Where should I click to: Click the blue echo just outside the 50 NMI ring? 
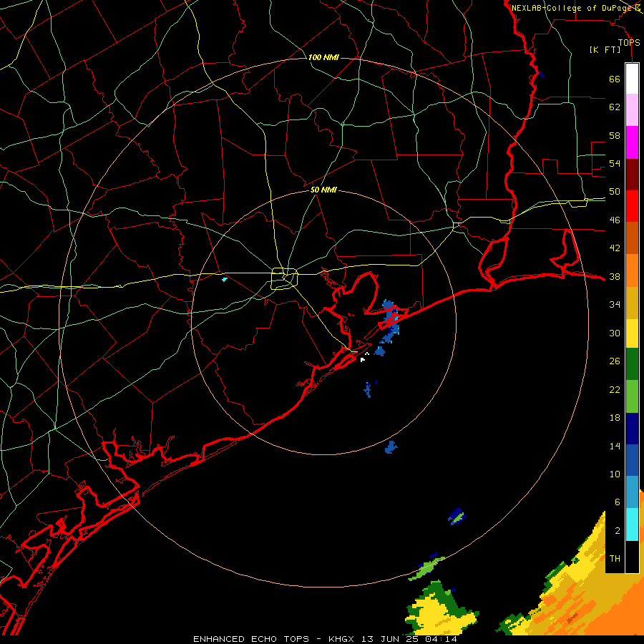(391, 447)
